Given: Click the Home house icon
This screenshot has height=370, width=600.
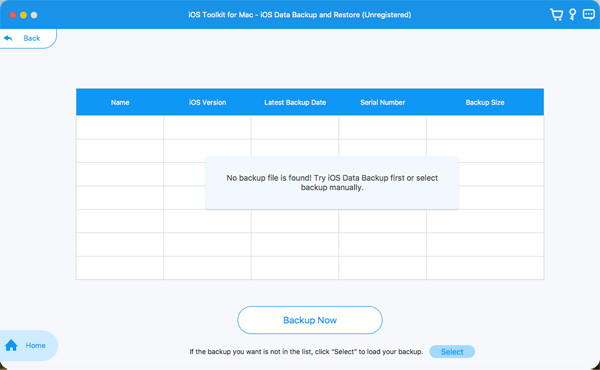Looking at the screenshot, I should 11,345.
